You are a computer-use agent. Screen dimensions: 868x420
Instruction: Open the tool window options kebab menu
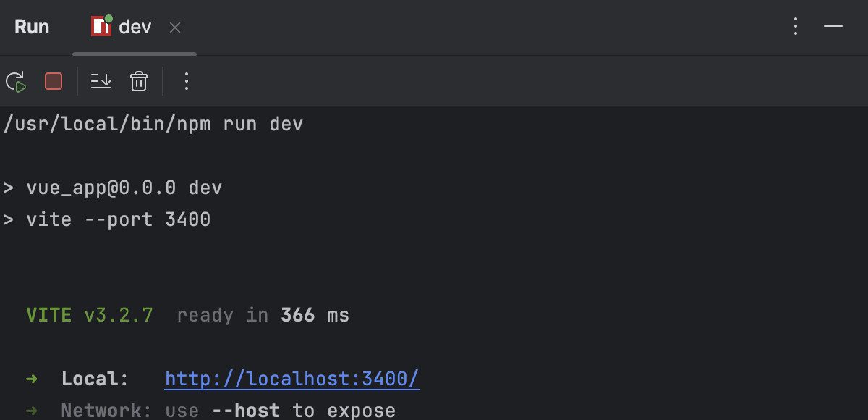tap(795, 26)
